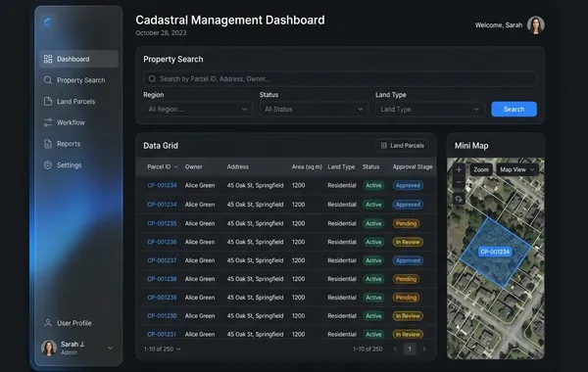588x372 pixels.
Task: Click the Property Search magnifier icon in sidebar
Action: tap(48, 80)
